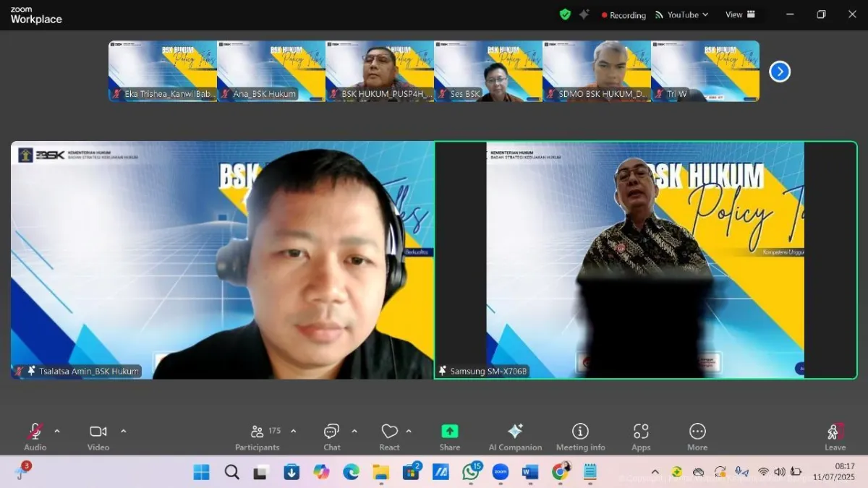Open Notepad from the taskbar
This screenshot has height=488, width=868.
pos(590,472)
